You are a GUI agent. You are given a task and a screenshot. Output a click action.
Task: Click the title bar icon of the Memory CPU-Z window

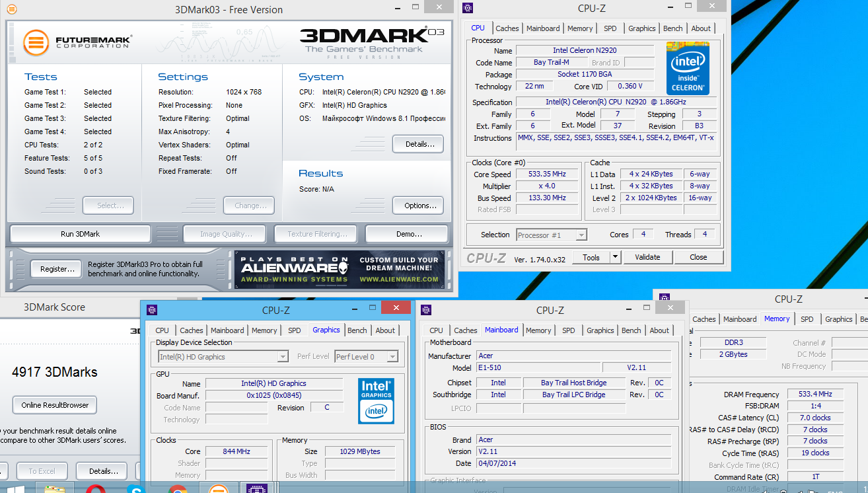[665, 298]
